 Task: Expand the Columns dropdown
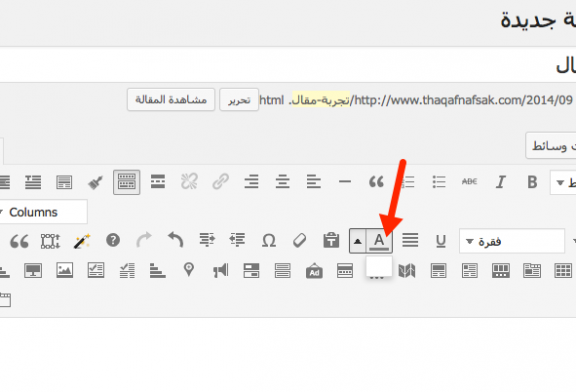pos(43,212)
